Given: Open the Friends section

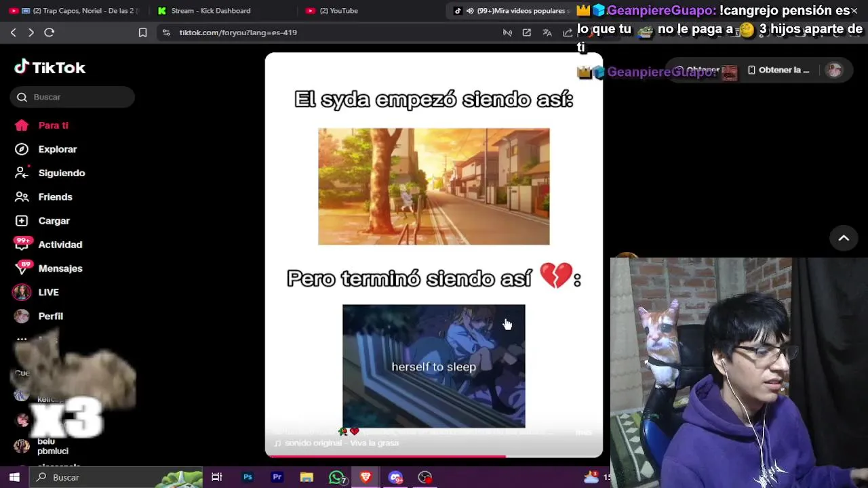Looking at the screenshot, I should tap(56, 197).
